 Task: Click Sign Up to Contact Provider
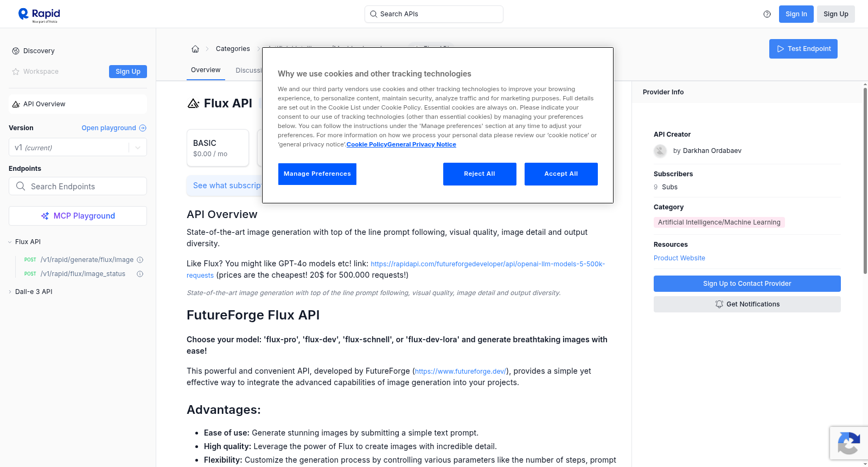(747, 284)
